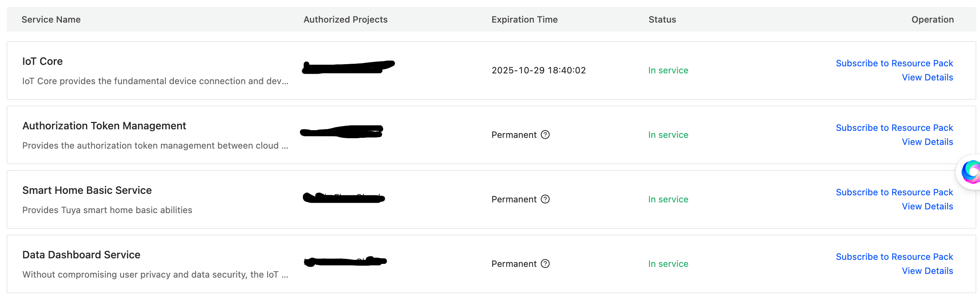Click the Authorization Token Management title
980x298 pixels.
coord(104,126)
